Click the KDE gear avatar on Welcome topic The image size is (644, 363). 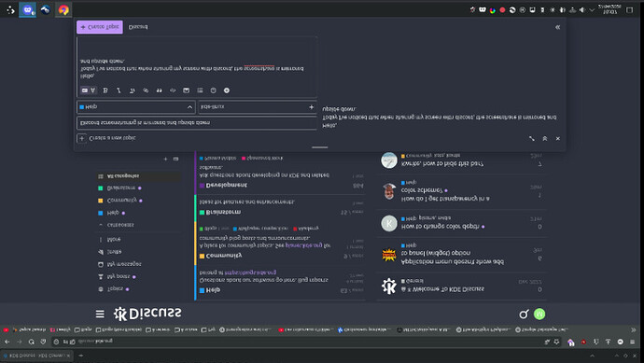click(388, 286)
